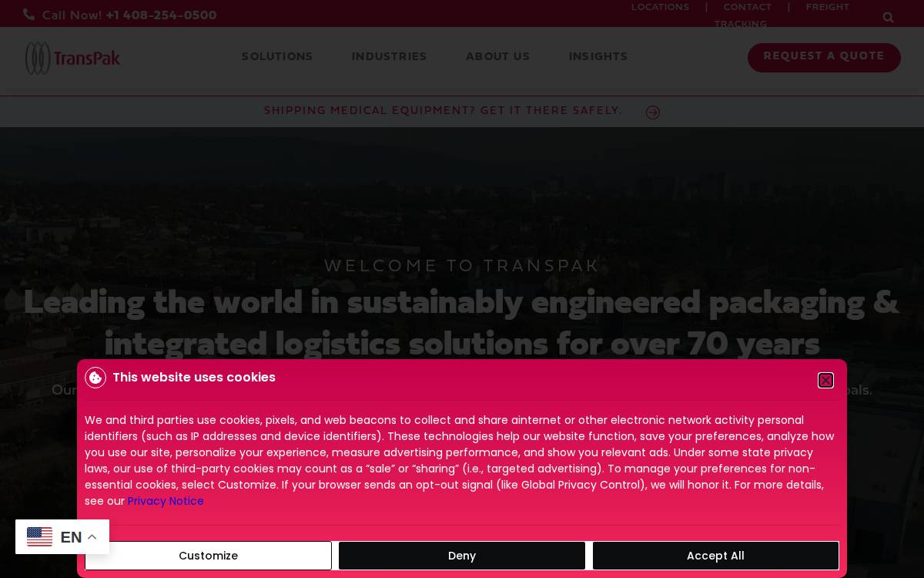
Task: Close the cookie consent banner
Action: tap(825, 380)
